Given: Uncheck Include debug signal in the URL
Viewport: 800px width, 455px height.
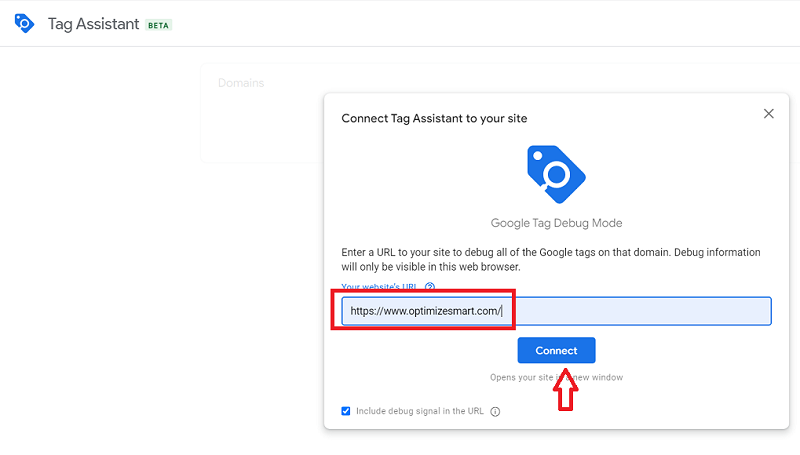Looking at the screenshot, I should pyautogui.click(x=346, y=411).
